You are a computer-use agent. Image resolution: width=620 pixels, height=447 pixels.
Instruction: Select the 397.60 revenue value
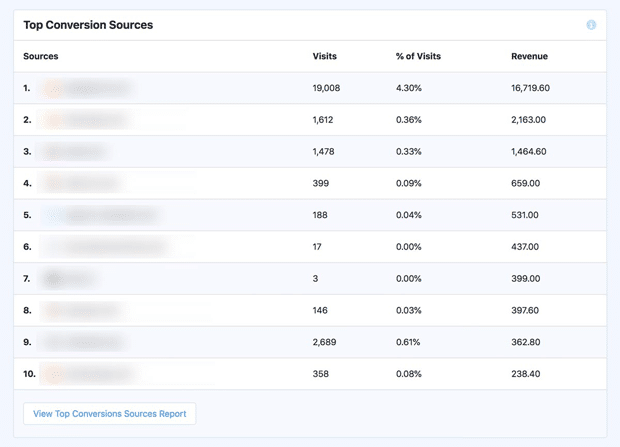[x=525, y=311]
